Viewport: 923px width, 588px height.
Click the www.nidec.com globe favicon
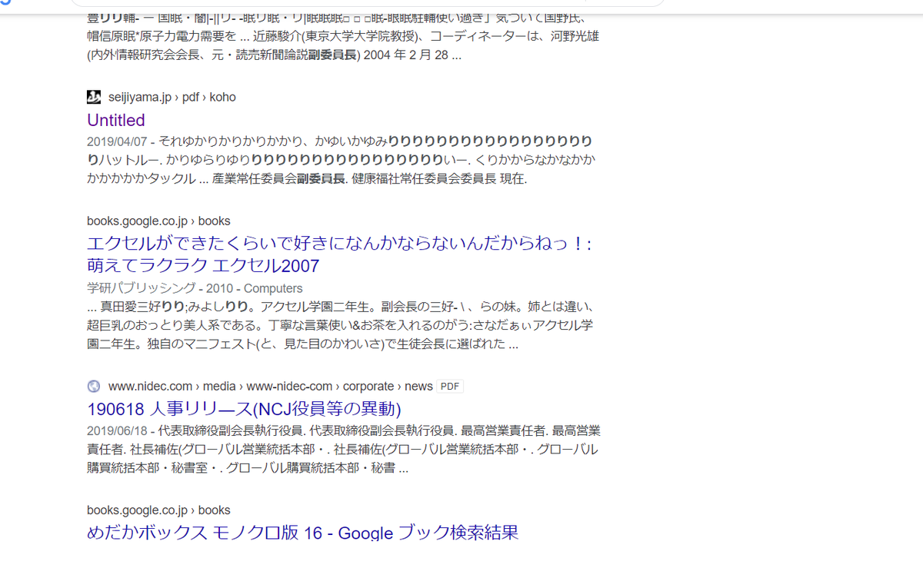tap(94, 386)
